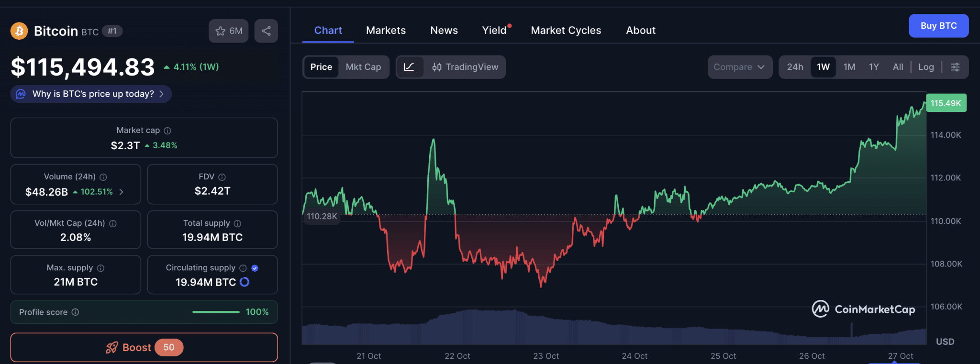
Task: Click info icon beside FDV
Action: point(222,177)
